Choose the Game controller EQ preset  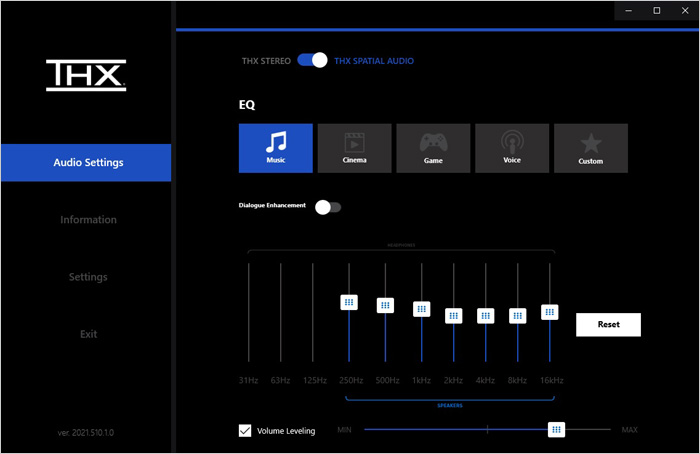click(433, 148)
